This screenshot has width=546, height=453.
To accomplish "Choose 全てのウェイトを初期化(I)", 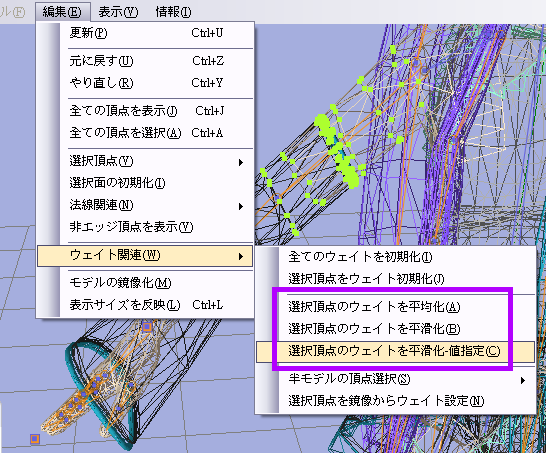I will [x=395, y=257].
